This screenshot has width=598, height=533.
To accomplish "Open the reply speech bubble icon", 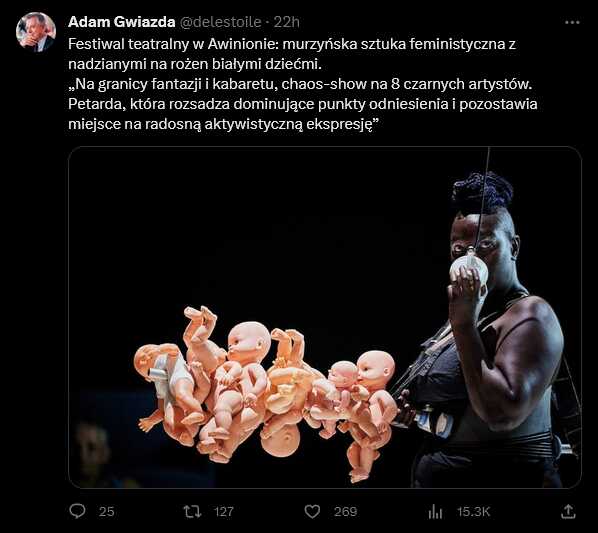I will pyautogui.click(x=78, y=511).
